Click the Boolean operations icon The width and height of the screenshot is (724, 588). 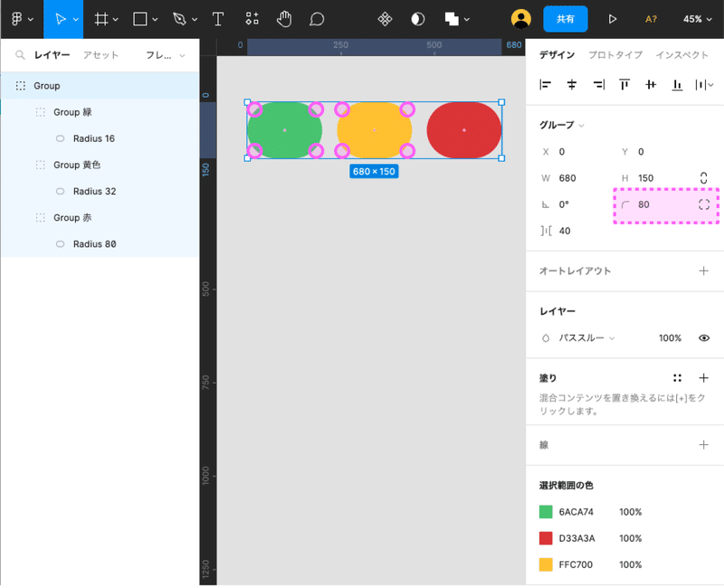pos(452,19)
